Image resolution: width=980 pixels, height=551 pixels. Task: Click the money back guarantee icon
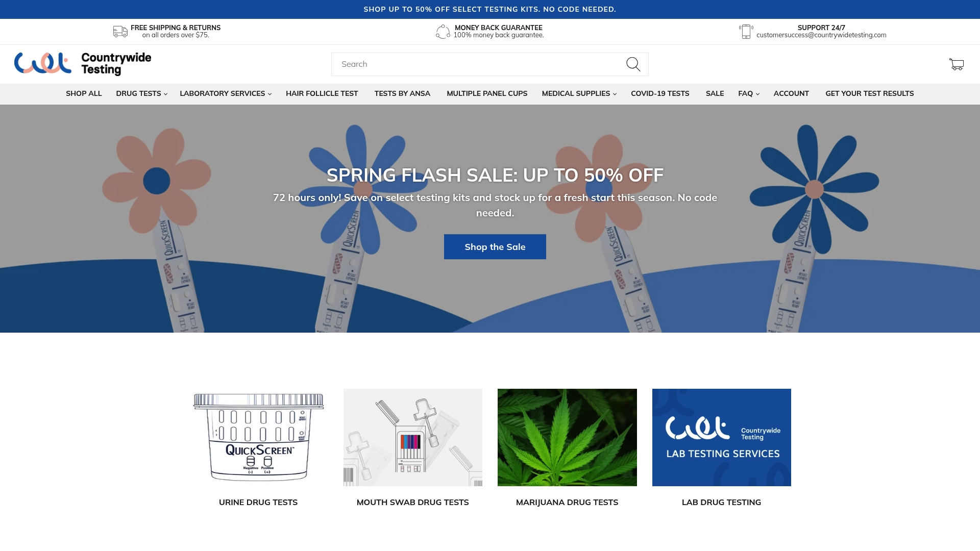pos(442,31)
